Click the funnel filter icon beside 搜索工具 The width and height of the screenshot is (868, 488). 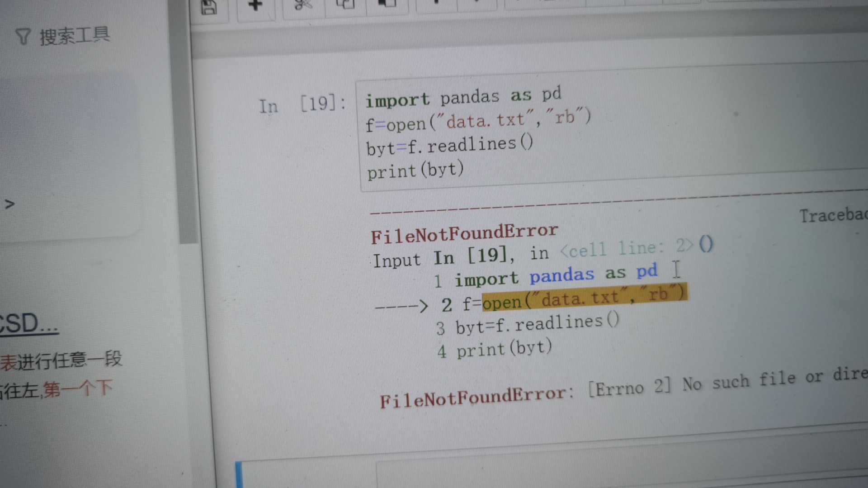click(23, 37)
